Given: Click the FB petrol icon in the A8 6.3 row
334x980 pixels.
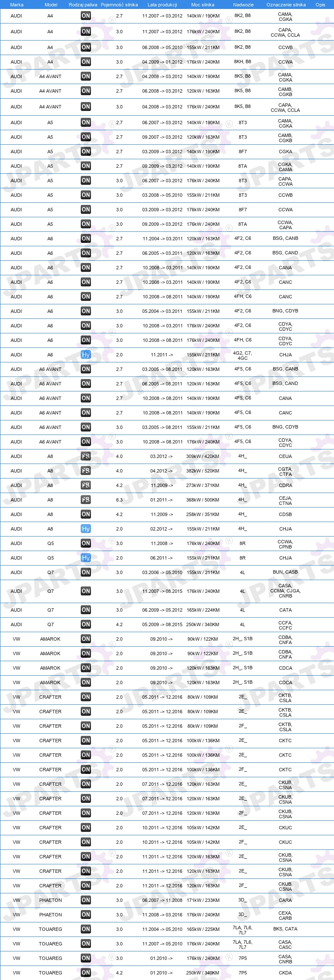Looking at the screenshot, I should [86, 500].
